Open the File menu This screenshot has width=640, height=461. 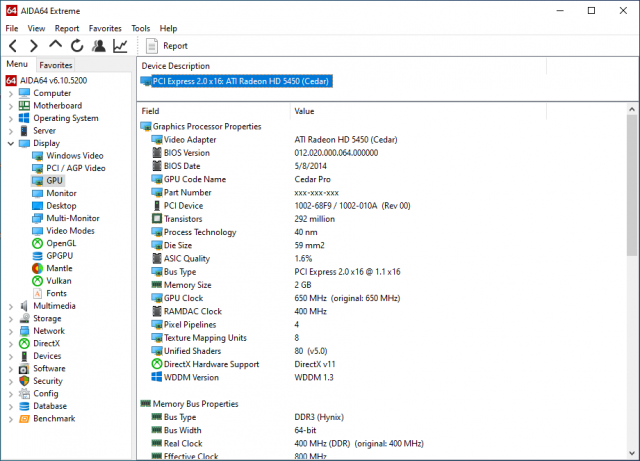(x=12, y=28)
